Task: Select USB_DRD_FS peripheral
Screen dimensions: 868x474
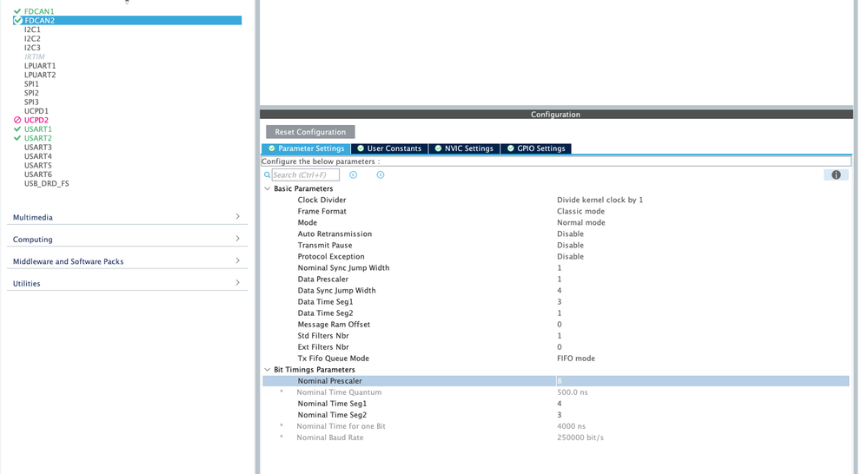Action: (47, 184)
